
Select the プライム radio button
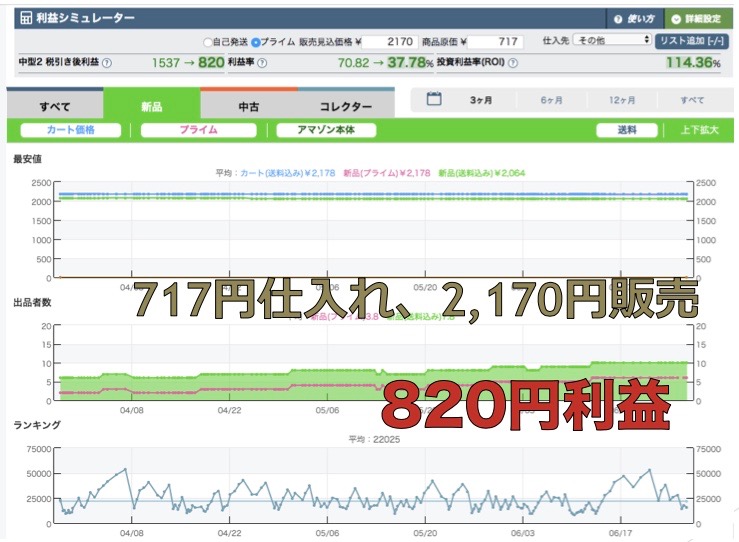pos(255,42)
